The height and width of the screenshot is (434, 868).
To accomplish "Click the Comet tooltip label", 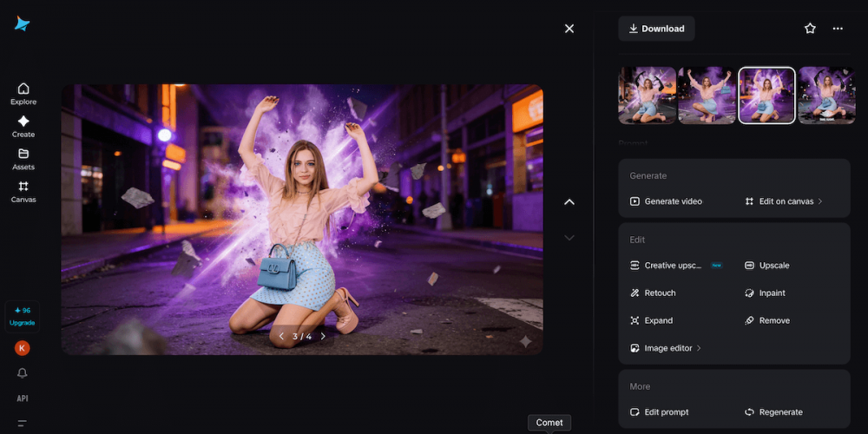I will (x=549, y=423).
